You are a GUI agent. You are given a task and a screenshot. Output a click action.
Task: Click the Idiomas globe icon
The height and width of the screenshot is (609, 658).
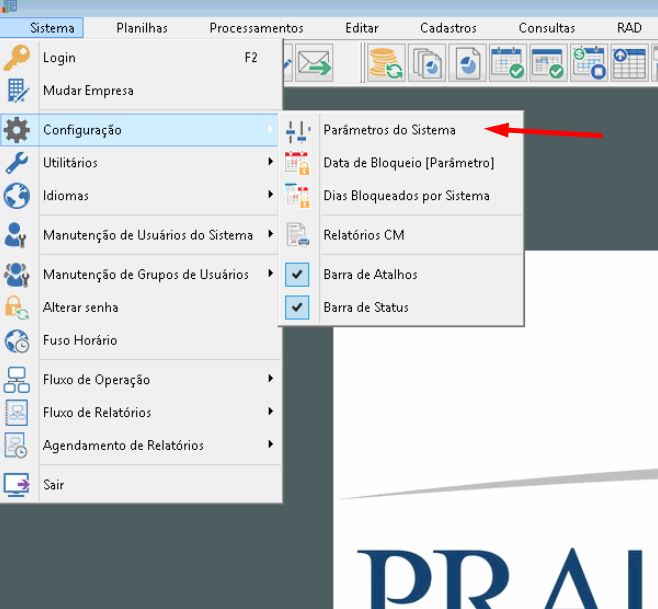pos(17,196)
